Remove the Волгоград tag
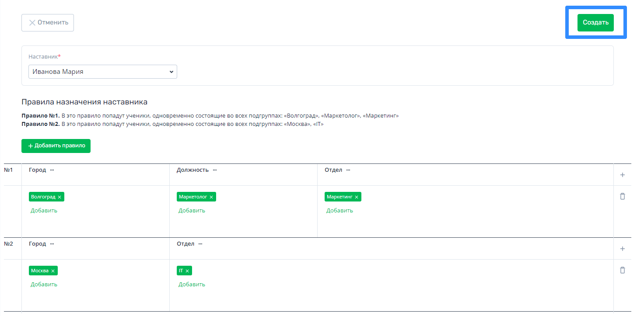 (59, 197)
